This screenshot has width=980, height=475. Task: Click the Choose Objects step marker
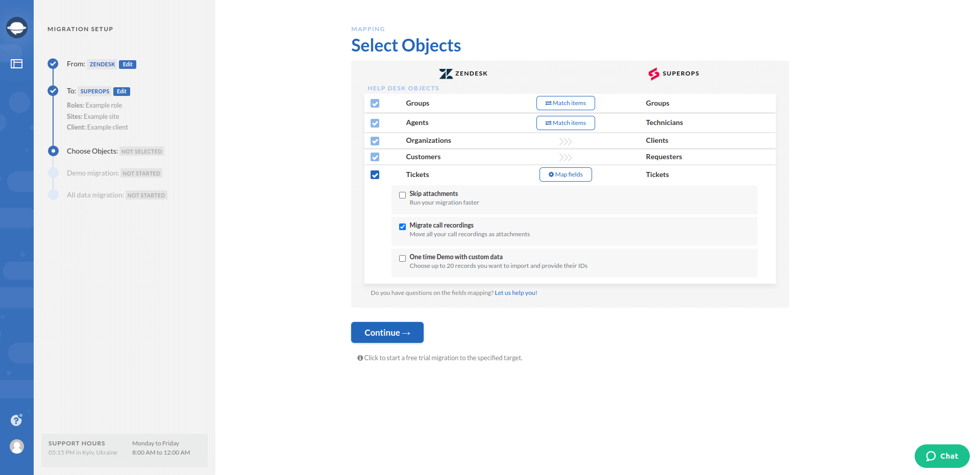pyautogui.click(x=53, y=151)
